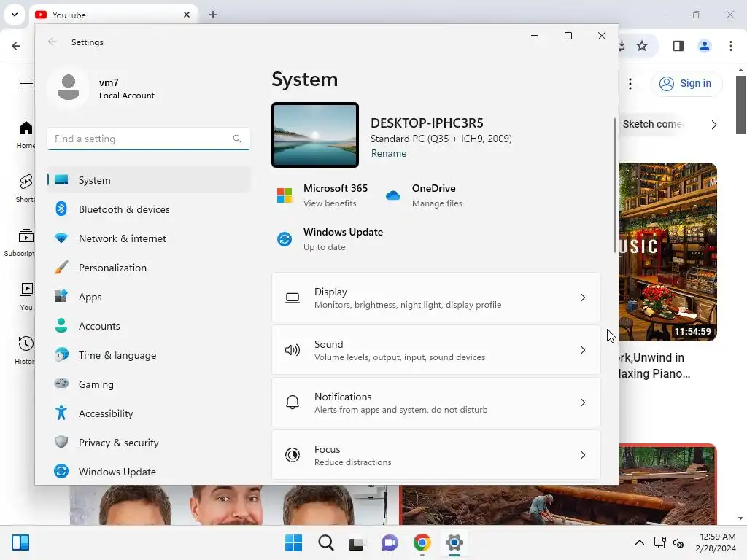Image resolution: width=747 pixels, height=560 pixels.
Task: Click Settings window scrollbar
Action: click(x=615, y=186)
